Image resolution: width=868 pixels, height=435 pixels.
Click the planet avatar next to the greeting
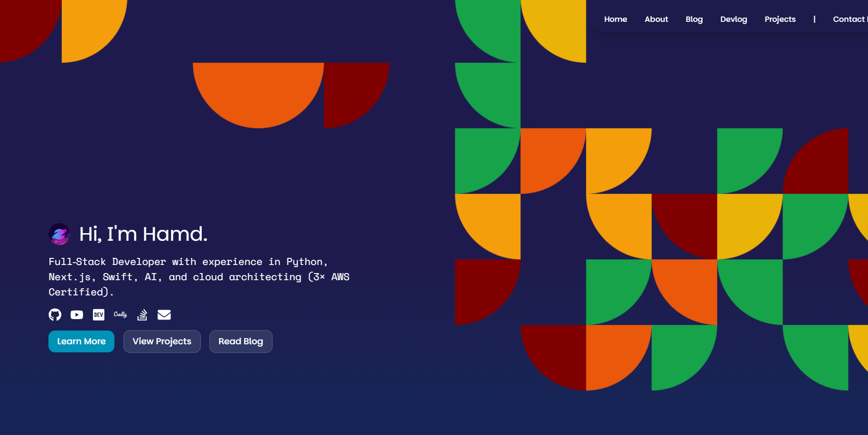59,234
